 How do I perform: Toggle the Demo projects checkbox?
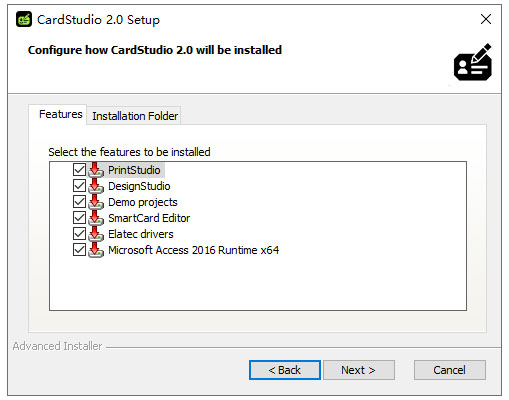click(x=79, y=202)
